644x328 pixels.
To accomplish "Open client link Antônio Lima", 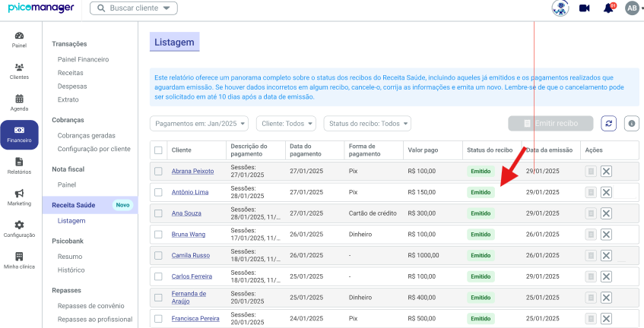I will (190, 192).
